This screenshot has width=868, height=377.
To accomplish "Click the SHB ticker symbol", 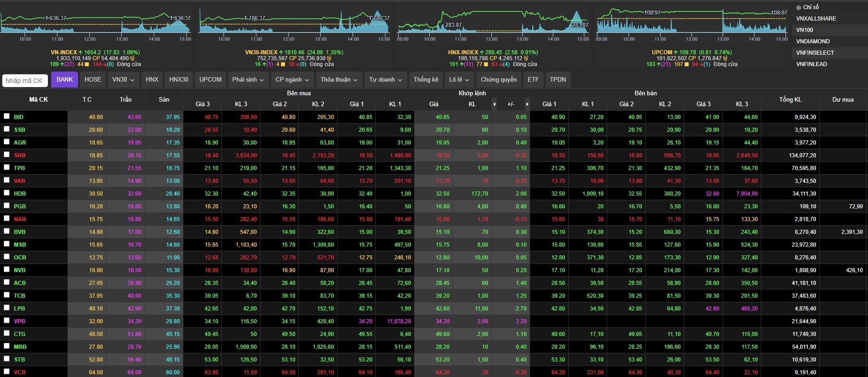I will pos(20,155).
